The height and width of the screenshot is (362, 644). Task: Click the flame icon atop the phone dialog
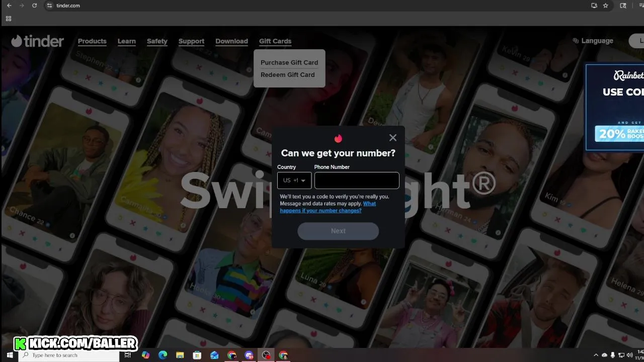point(338,138)
